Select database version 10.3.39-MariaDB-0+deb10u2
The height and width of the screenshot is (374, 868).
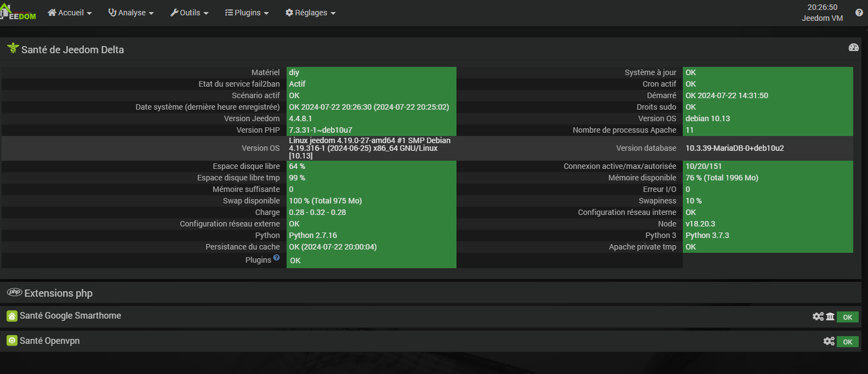735,148
